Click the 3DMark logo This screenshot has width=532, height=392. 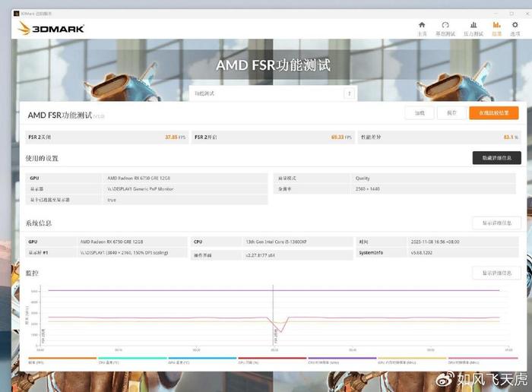[x=51, y=28]
